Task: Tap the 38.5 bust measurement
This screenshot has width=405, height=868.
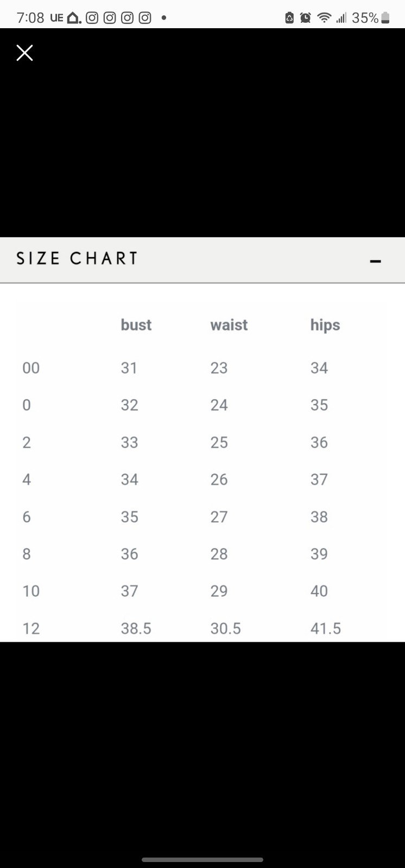Action: click(136, 629)
